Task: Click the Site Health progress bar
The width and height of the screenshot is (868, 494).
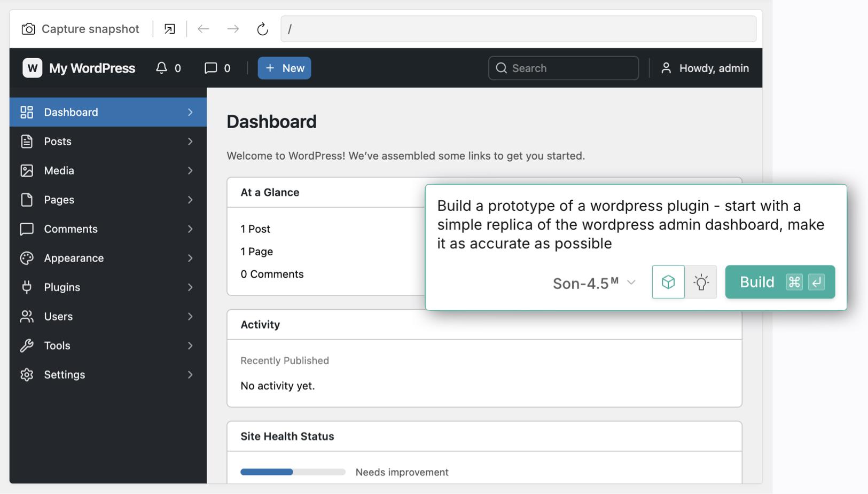Action: point(293,472)
